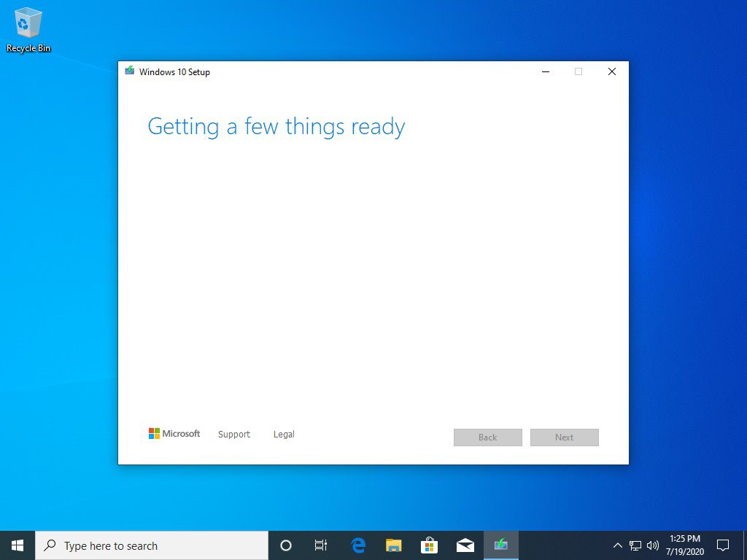This screenshot has width=747, height=560.
Task: Click the Microsoft logo in Setup
Action: (174, 433)
